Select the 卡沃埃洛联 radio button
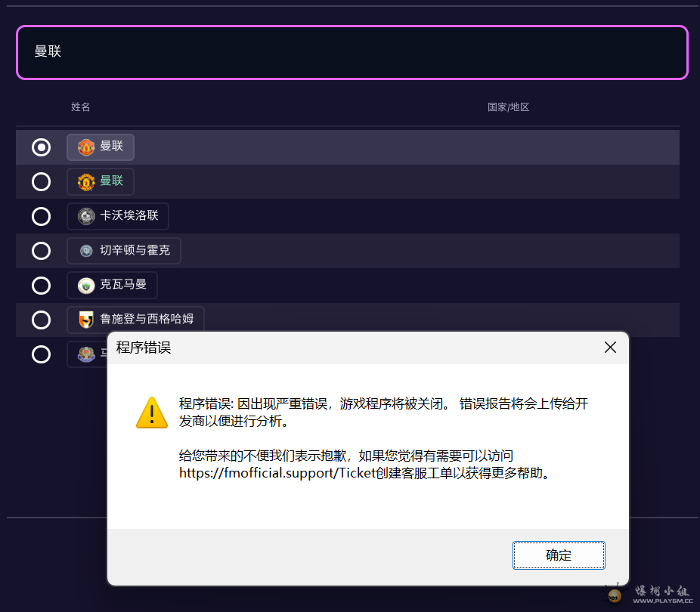Screen dimensions: 700x612 (41, 216)
